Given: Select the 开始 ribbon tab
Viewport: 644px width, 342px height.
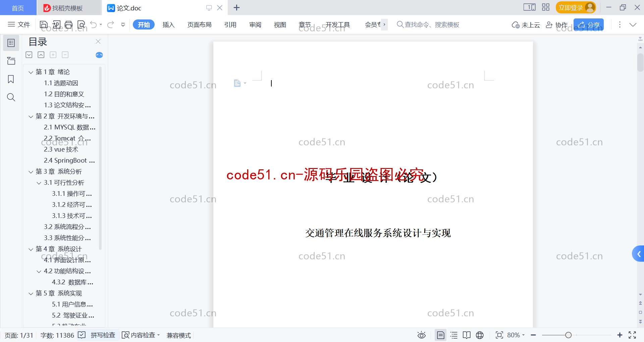Looking at the screenshot, I should (x=144, y=24).
